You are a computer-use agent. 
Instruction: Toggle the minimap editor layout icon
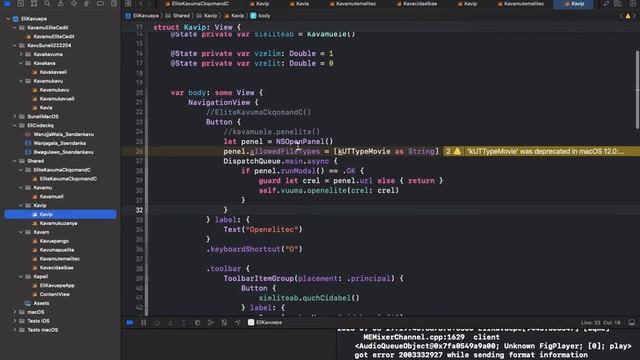click(x=618, y=4)
